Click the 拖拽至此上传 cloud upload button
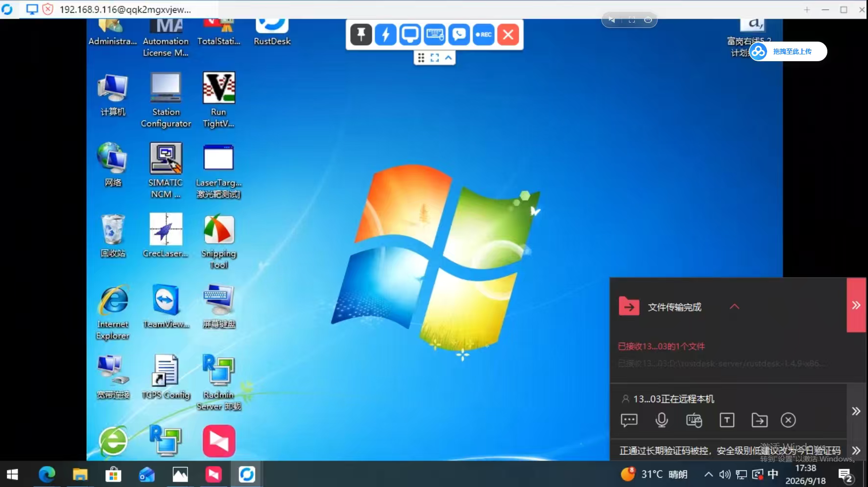The width and height of the screenshot is (868, 487). (788, 51)
